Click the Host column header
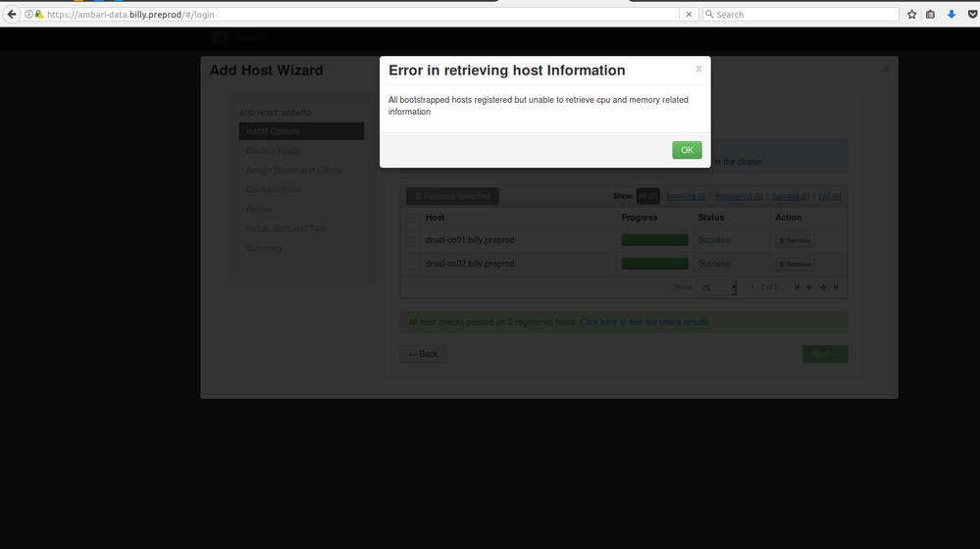The image size is (980, 549). pyautogui.click(x=435, y=218)
